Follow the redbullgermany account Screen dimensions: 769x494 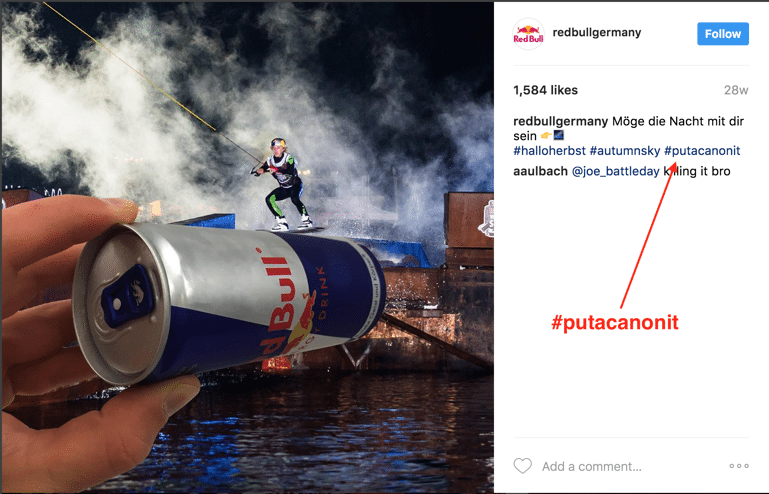pyautogui.click(x=722, y=34)
